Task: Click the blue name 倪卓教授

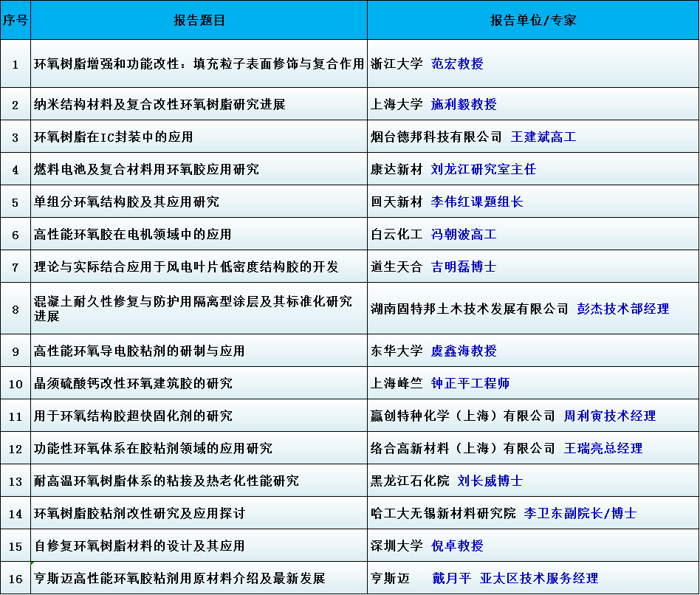Action: pyautogui.click(x=457, y=546)
